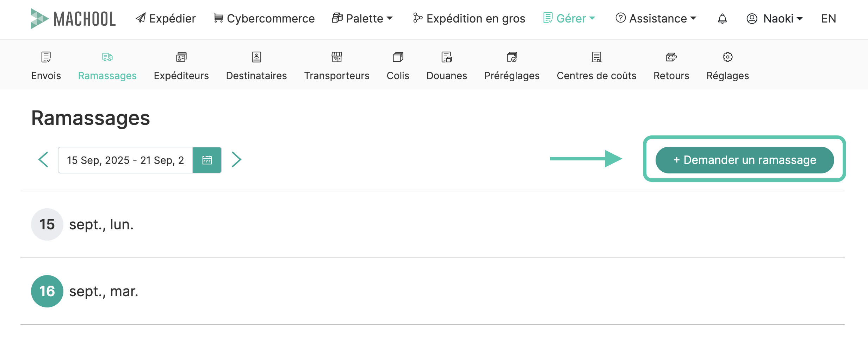Expand the Palette dropdown menu
Screen dimensions: 868x337
tap(362, 19)
